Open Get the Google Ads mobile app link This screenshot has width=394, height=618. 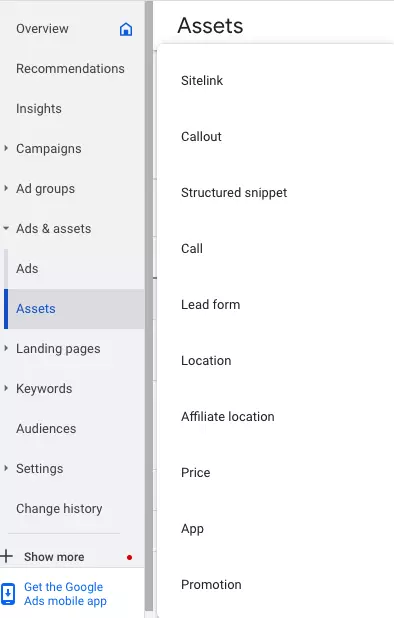click(65, 594)
